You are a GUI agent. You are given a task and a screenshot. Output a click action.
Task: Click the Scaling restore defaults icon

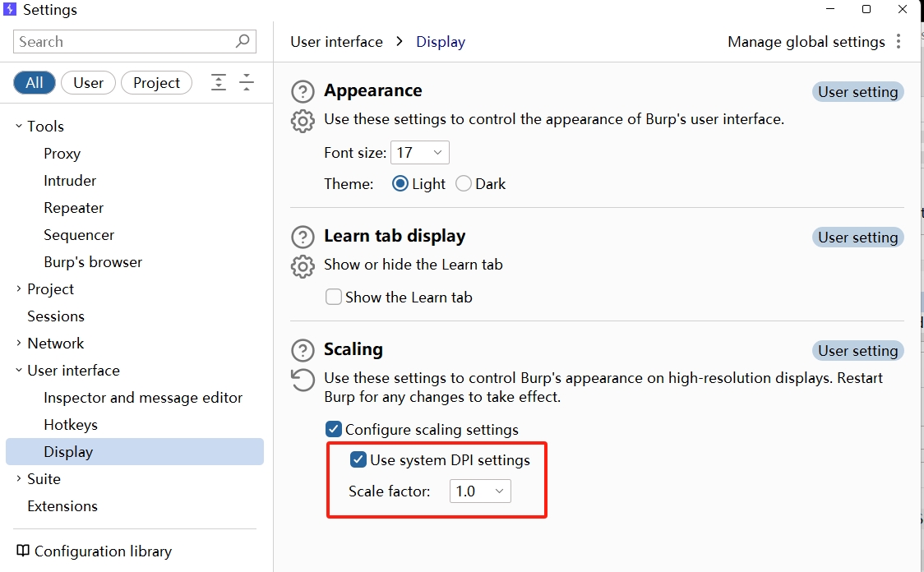(303, 380)
